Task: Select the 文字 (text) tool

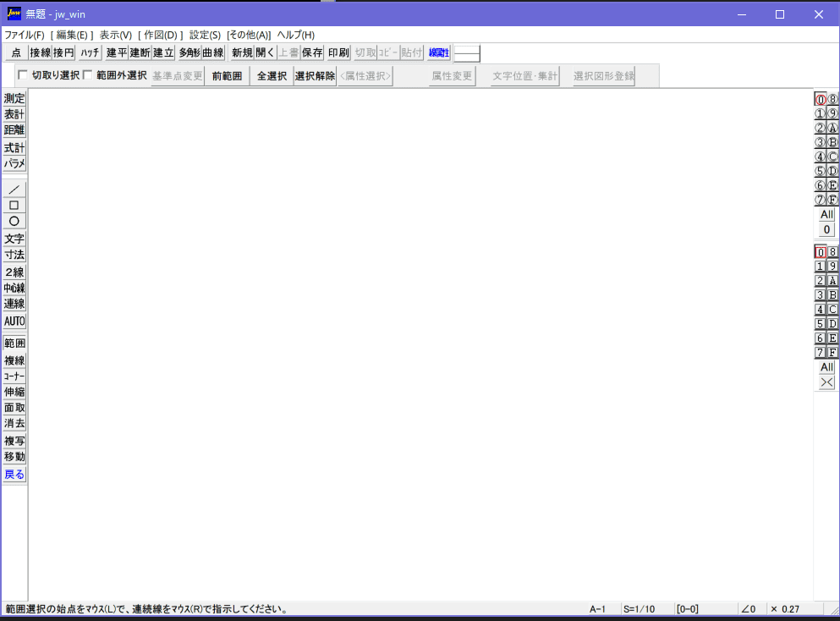Action: tap(14, 239)
